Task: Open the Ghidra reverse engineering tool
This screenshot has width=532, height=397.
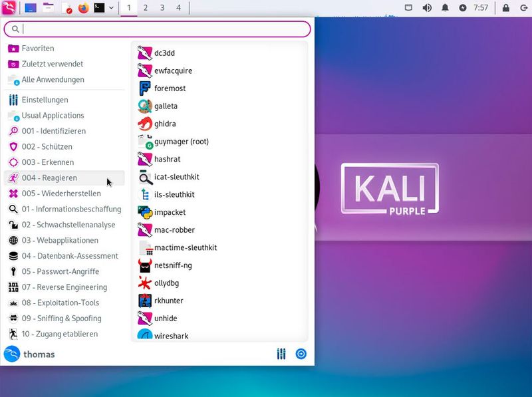Action: tap(166, 124)
